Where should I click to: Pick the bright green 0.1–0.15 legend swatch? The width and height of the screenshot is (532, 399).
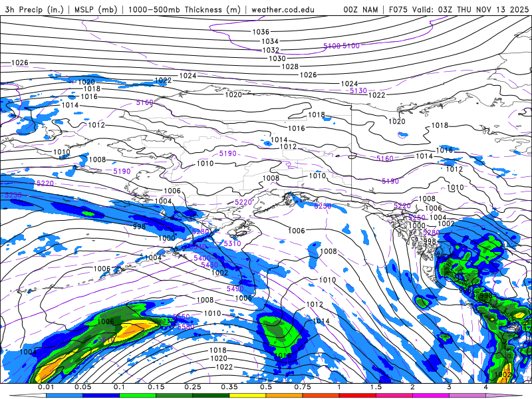pos(138,396)
